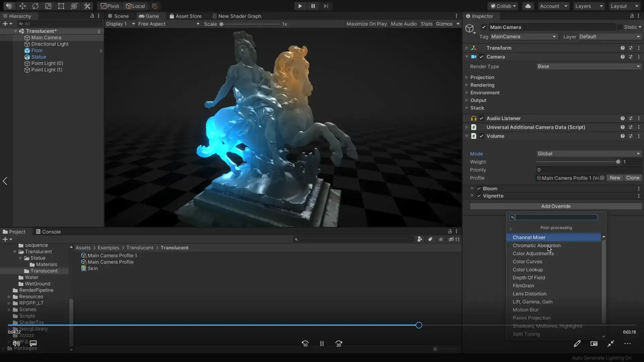Select Chromatic Aberration from the override list

point(537,245)
